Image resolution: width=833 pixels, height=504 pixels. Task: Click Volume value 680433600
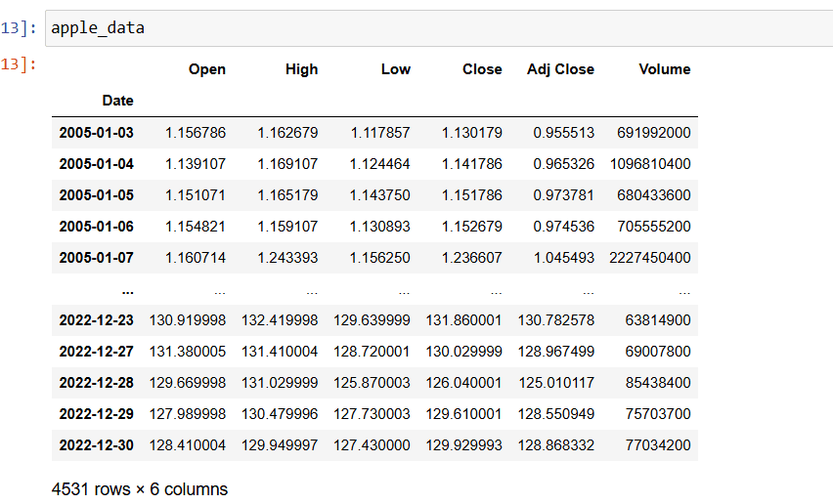[x=654, y=195]
